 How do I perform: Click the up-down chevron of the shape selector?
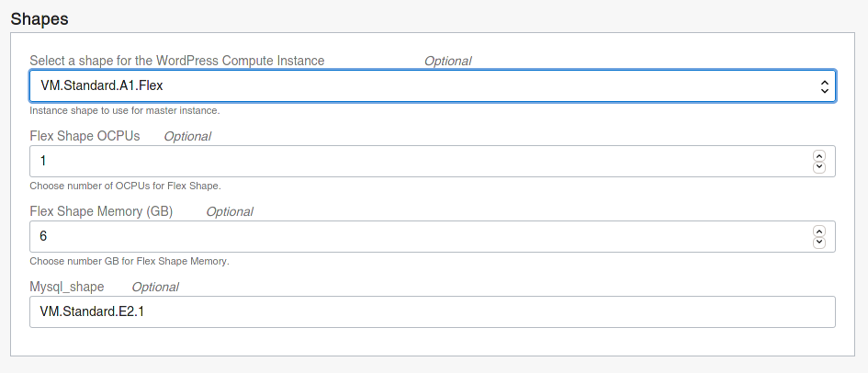point(824,86)
